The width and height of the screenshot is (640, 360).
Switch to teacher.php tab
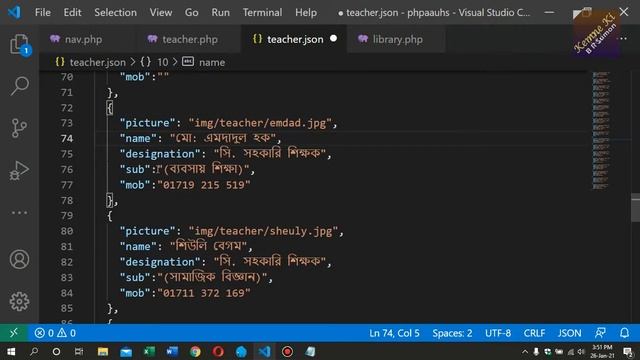188,39
